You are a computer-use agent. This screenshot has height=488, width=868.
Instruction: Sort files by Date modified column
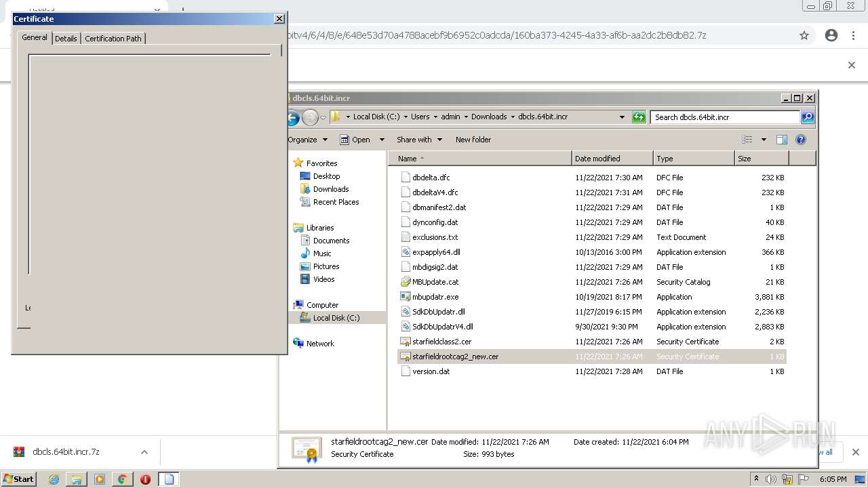point(612,159)
